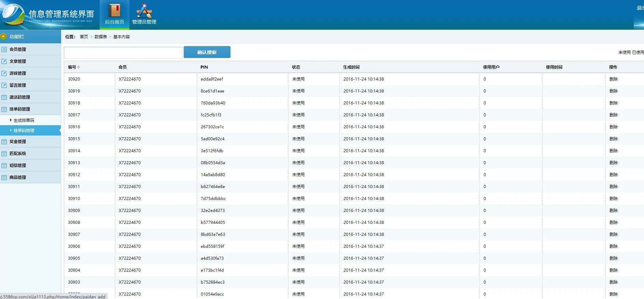The height and width of the screenshot is (299, 644).
Task: Filter list by 未使用 status
Action: point(624,53)
